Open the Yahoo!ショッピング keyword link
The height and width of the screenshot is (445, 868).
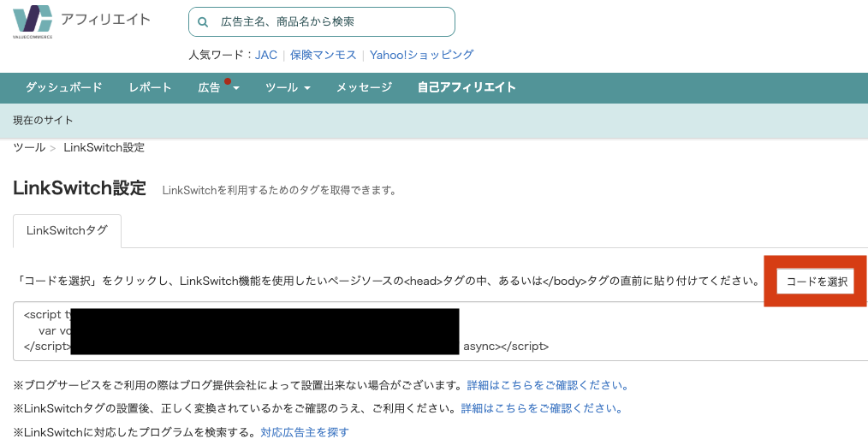(x=421, y=55)
